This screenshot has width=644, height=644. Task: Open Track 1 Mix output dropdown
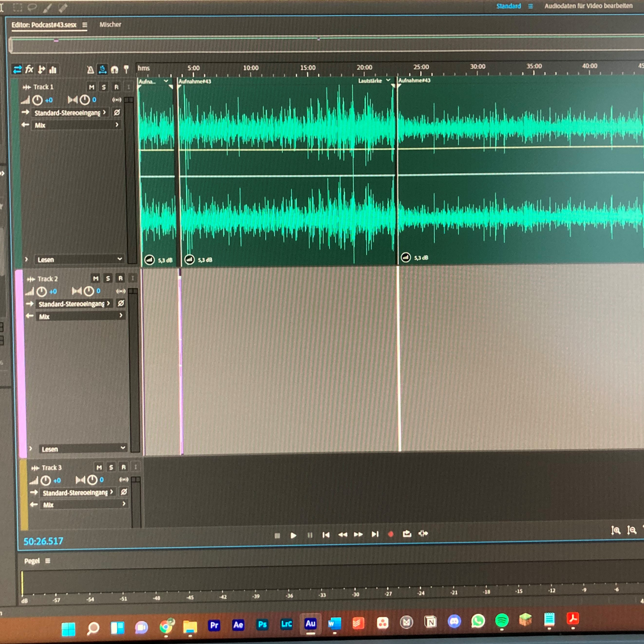76,125
